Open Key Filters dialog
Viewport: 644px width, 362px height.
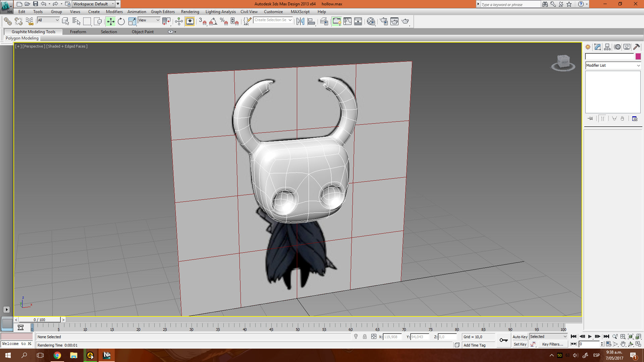click(553, 344)
